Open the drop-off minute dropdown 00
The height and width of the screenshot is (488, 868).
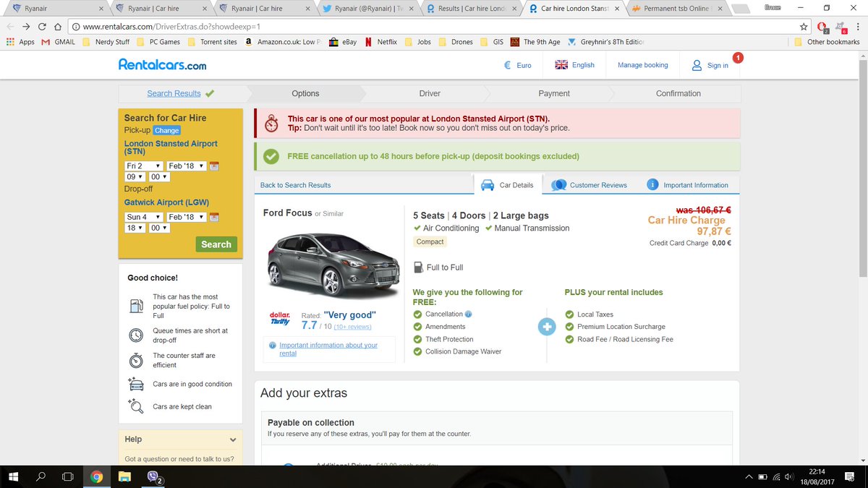159,228
